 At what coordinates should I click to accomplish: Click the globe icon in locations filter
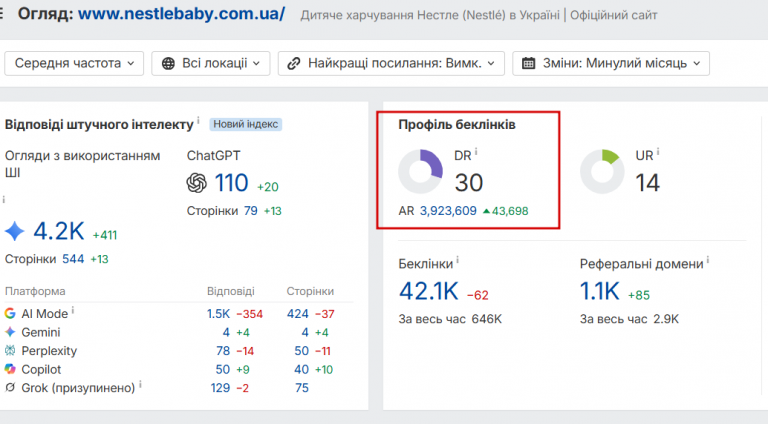[x=168, y=64]
